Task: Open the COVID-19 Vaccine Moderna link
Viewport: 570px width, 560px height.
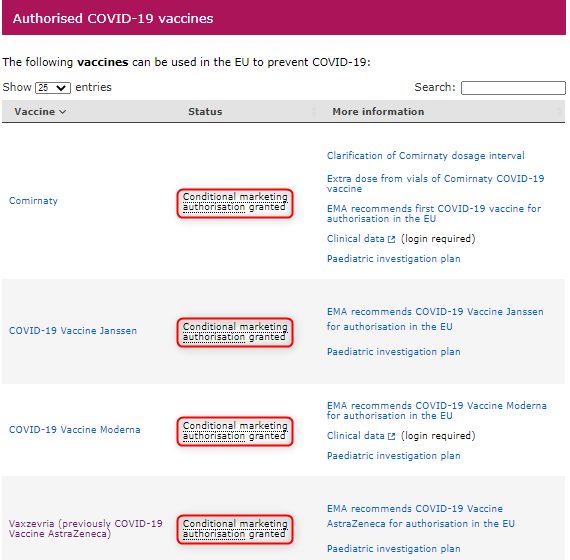Action: point(75,429)
